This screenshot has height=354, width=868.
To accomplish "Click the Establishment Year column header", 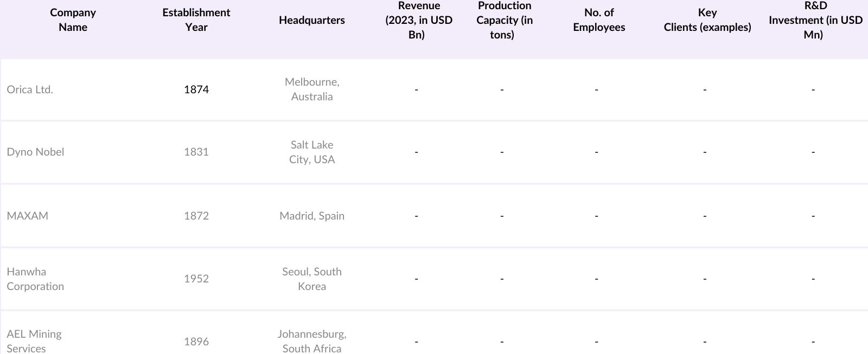I will pos(196,20).
